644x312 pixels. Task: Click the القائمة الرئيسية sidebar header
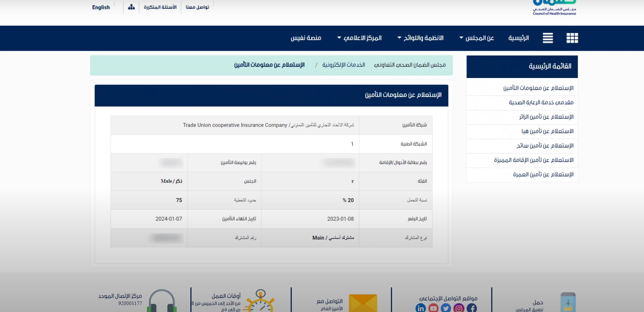click(x=522, y=66)
